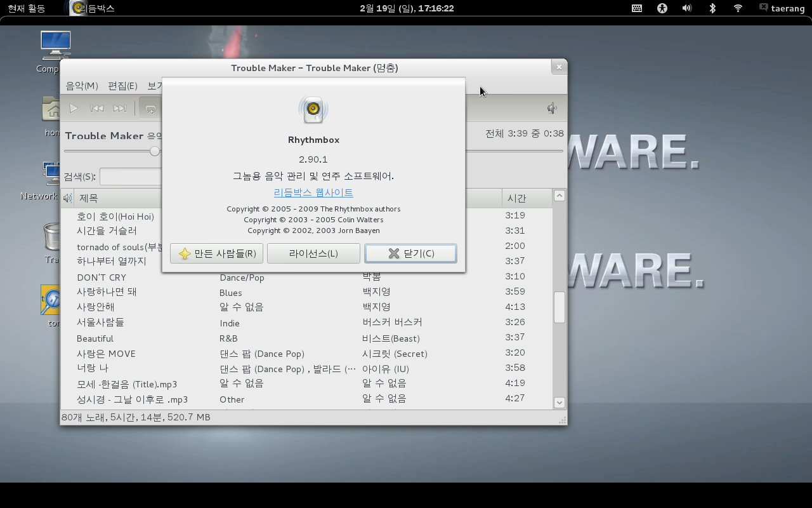
Task: Click the Play button in Rhythmbox toolbar
Action: [74, 109]
